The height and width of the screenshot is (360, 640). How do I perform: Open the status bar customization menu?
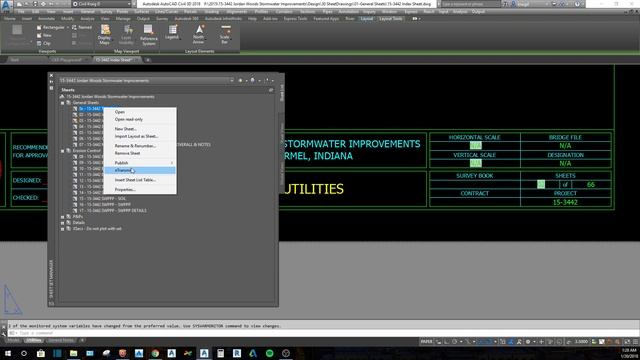pyautogui.click(x=635, y=342)
